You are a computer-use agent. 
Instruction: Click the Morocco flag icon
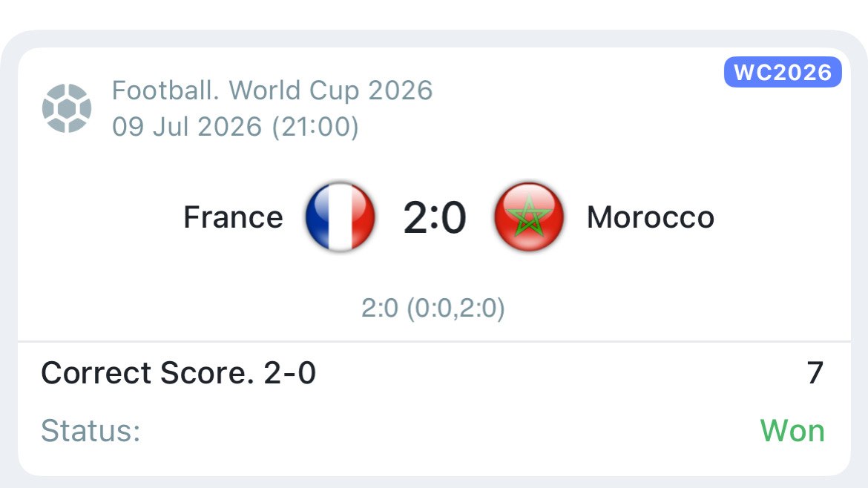529,217
